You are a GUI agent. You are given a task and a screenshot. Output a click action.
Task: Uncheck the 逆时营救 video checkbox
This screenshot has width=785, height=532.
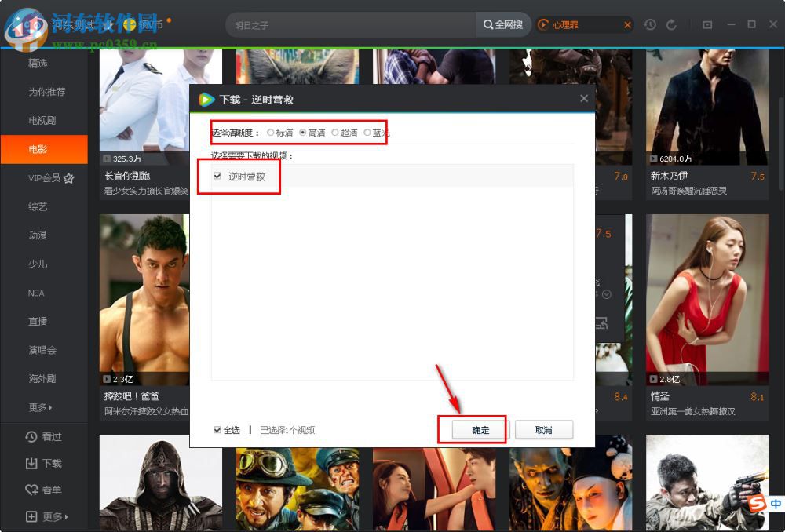(x=217, y=177)
